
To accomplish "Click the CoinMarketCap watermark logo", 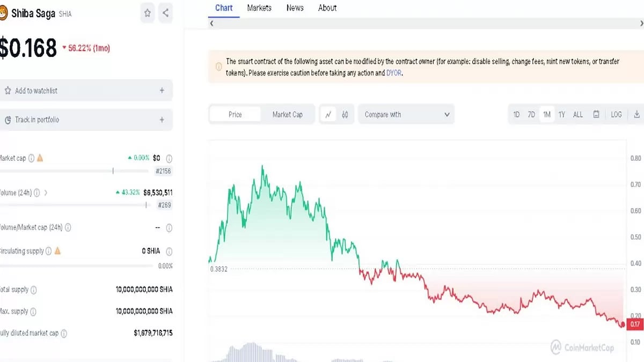I will 555,348.
